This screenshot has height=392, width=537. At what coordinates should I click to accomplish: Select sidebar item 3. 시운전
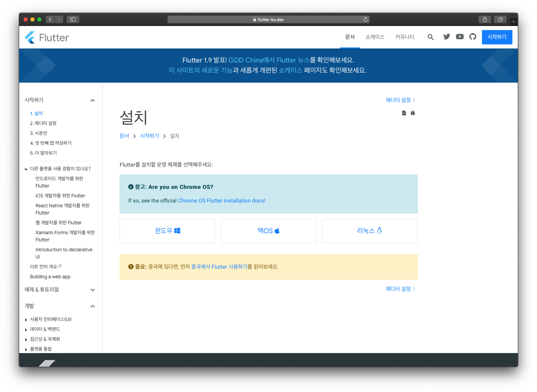[39, 133]
